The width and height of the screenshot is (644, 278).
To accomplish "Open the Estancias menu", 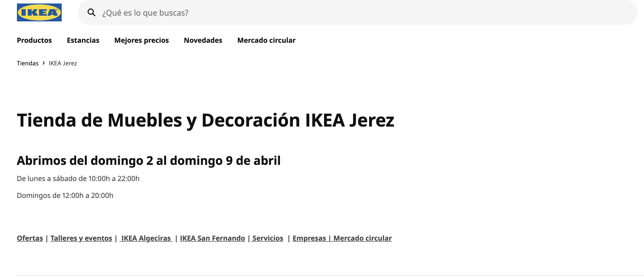I will tap(83, 40).
